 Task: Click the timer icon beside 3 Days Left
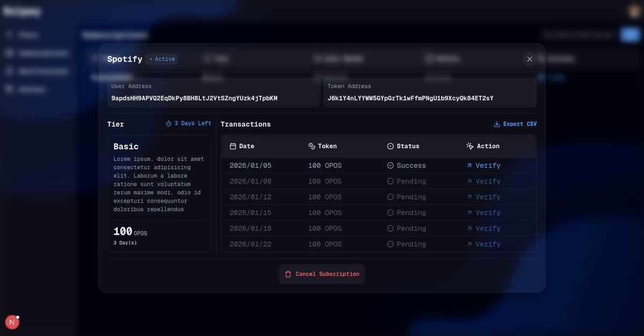(x=169, y=123)
